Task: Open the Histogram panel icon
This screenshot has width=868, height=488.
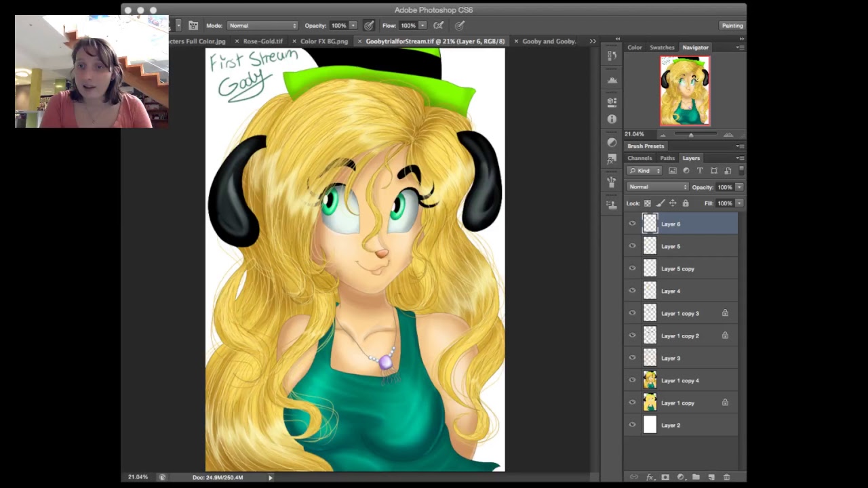Action: coord(612,80)
